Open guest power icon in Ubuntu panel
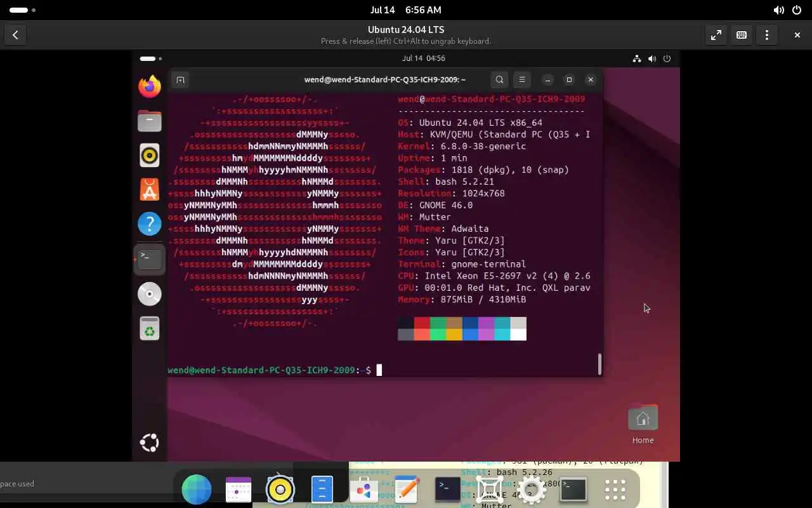812x508 pixels. [x=667, y=58]
